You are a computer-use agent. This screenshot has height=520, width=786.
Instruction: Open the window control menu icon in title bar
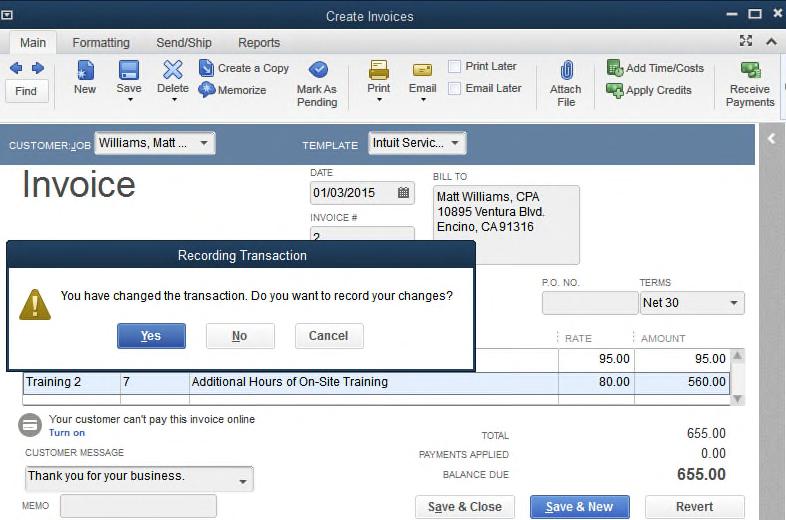coord(7,15)
